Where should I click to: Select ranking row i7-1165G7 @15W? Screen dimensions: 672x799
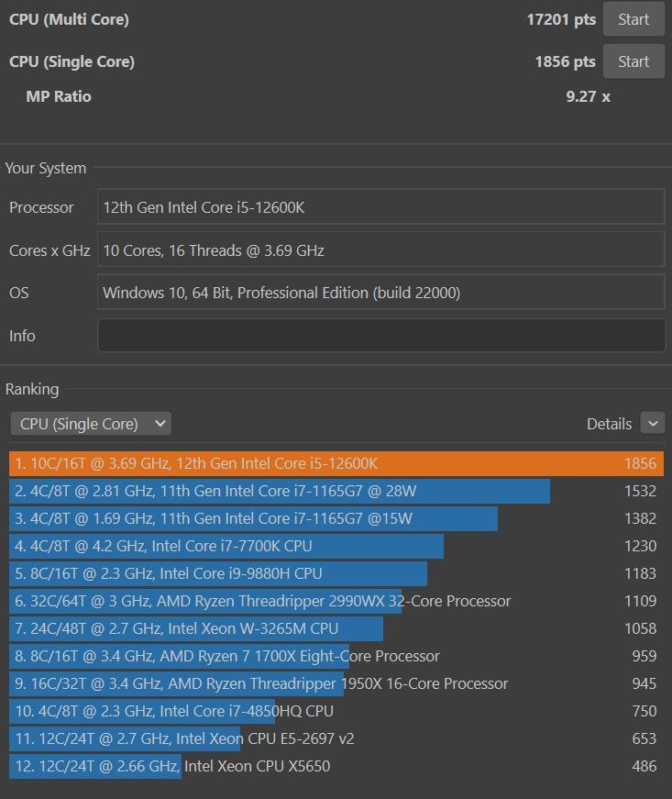[336, 518]
